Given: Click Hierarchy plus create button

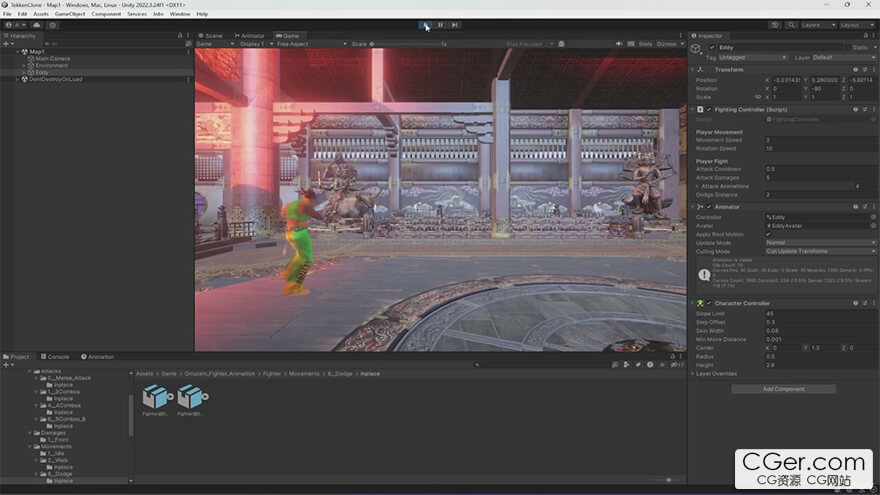Looking at the screenshot, I should pos(8,43).
